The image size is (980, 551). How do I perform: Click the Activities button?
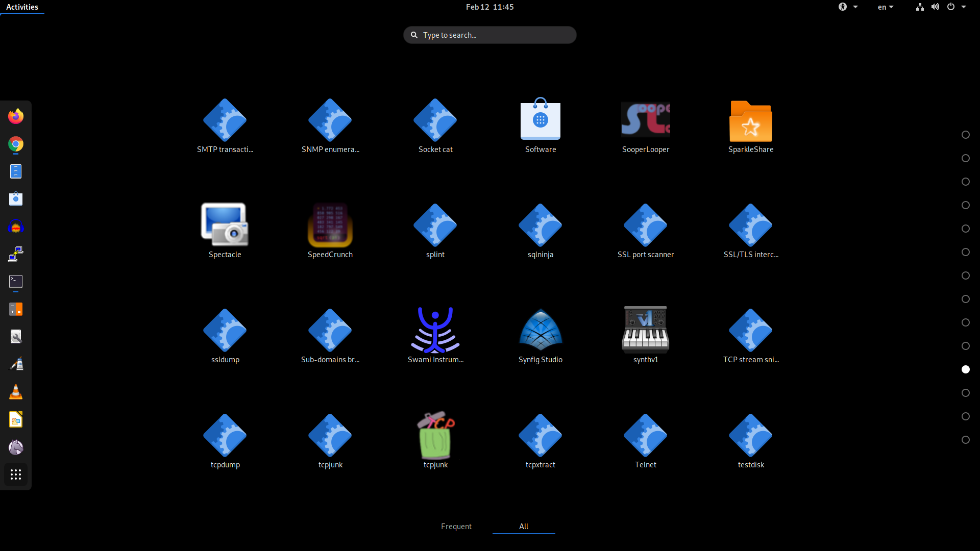pyautogui.click(x=22, y=7)
